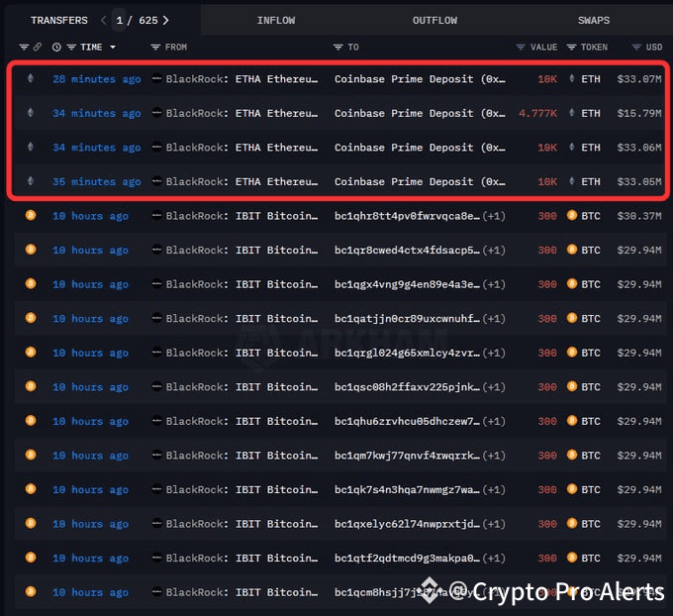Go to next transfers page arrow
The width and height of the screenshot is (673, 616).
click(x=165, y=20)
